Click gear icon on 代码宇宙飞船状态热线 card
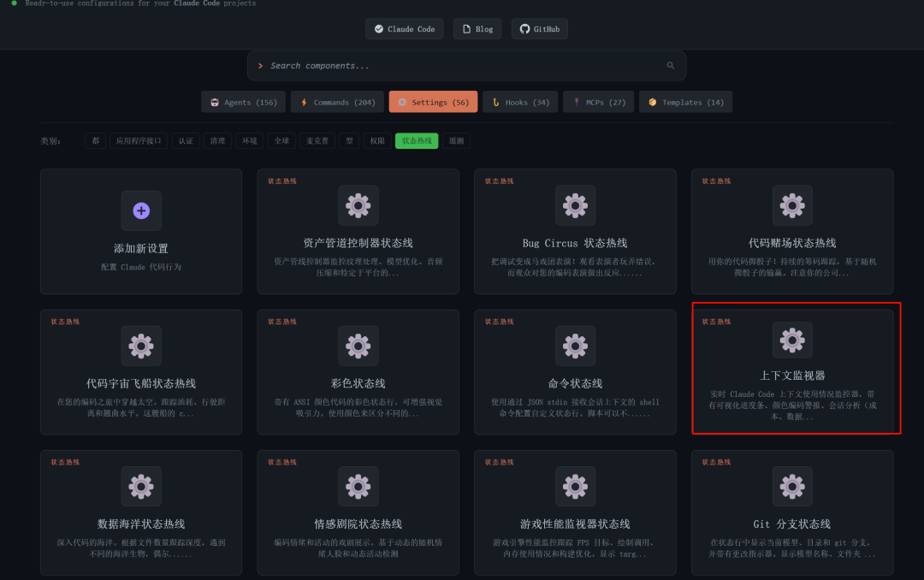 click(x=141, y=346)
